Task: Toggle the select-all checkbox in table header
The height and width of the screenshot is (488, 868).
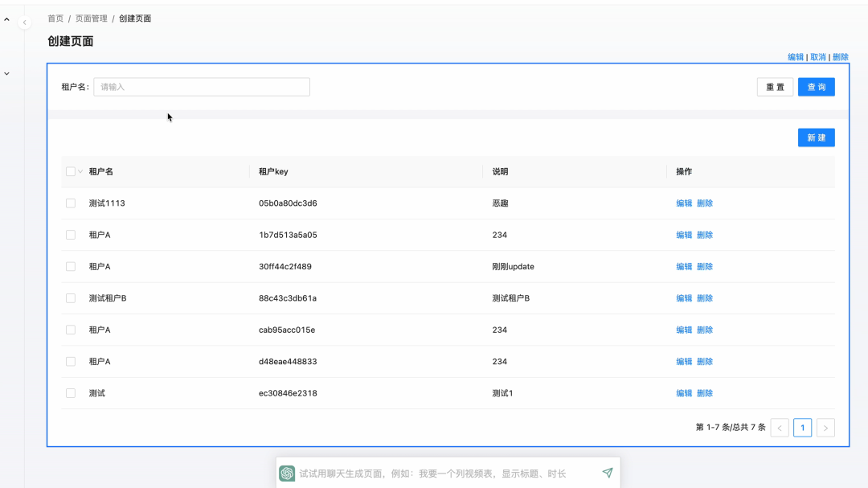Action: (70, 172)
